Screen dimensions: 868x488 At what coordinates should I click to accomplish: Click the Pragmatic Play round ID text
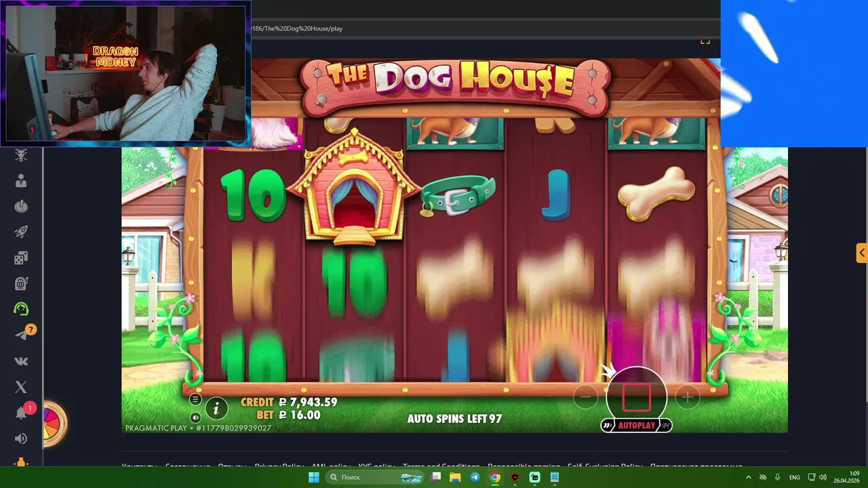click(x=198, y=428)
